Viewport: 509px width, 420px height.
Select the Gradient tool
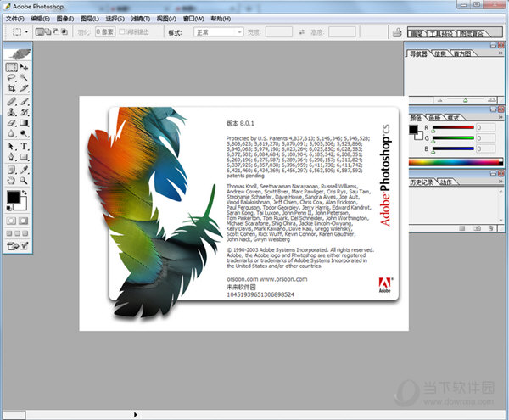(x=24, y=123)
